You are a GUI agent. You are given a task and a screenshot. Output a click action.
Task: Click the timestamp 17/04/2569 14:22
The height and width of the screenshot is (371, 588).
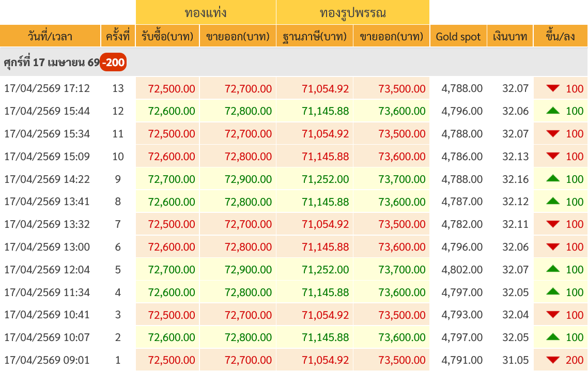(x=47, y=179)
